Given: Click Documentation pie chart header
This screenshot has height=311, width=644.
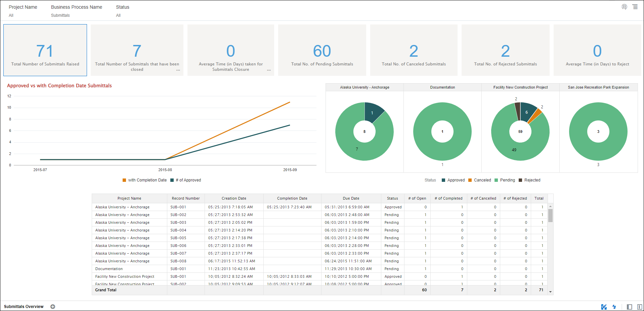Looking at the screenshot, I should 442,87.
